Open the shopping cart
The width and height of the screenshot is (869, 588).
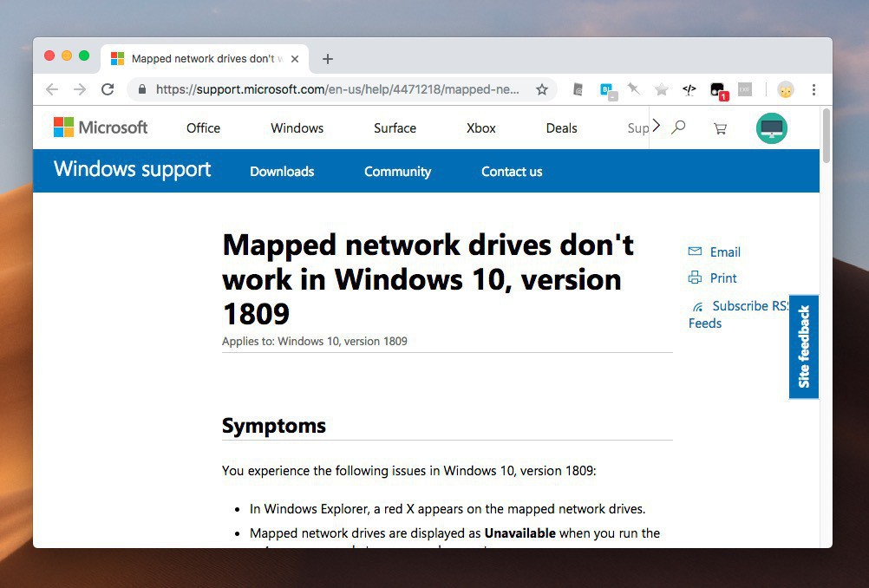click(x=720, y=128)
